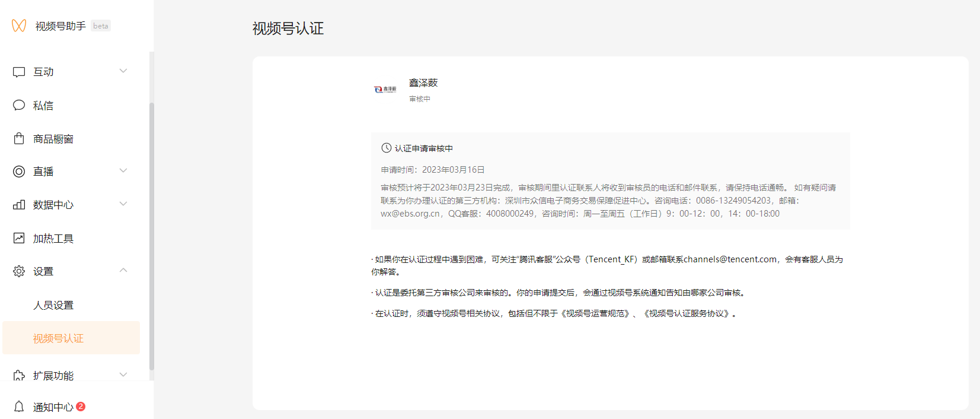The image size is (980, 419).
Task: Click the 互动 chat bubble icon
Action: [19, 72]
